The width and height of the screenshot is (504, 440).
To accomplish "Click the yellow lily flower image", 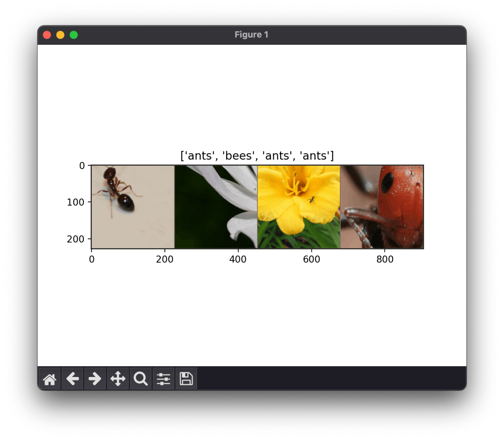I will [x=299, y=207].
